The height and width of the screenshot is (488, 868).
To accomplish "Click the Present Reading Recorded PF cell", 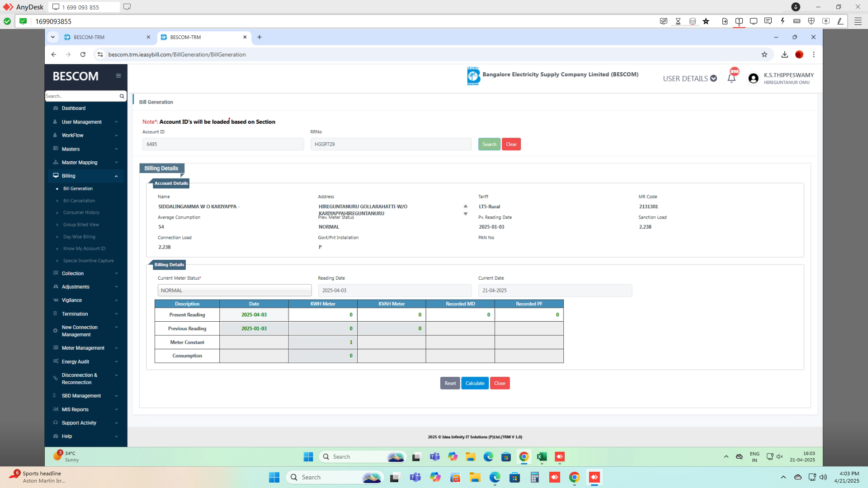I will (529, 315).
